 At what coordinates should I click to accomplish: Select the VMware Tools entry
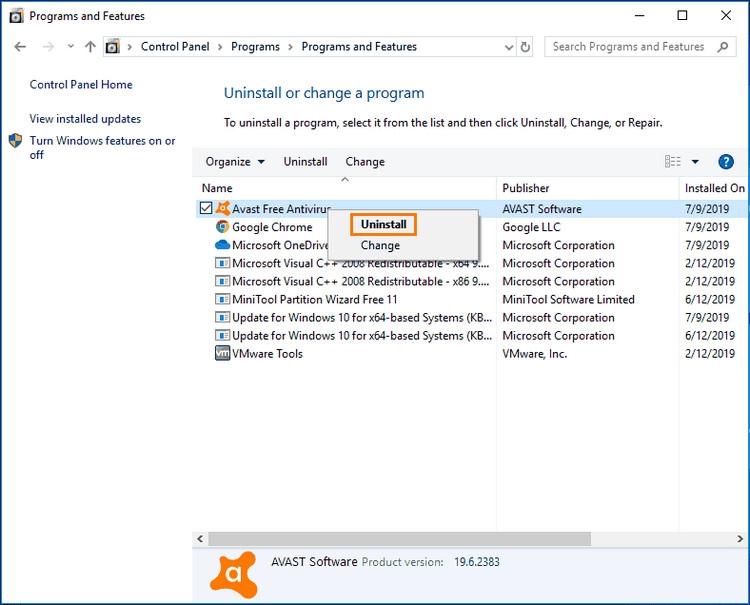267,354
